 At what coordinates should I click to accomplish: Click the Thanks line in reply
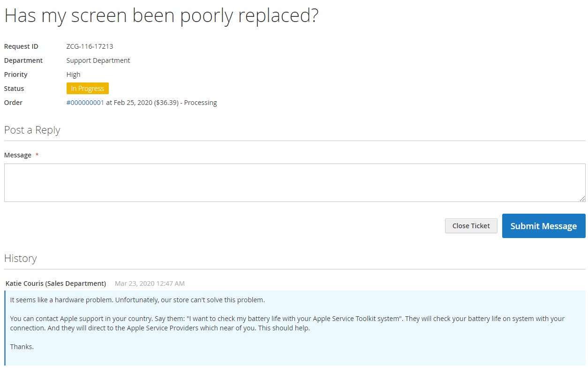tap(22, 347)
